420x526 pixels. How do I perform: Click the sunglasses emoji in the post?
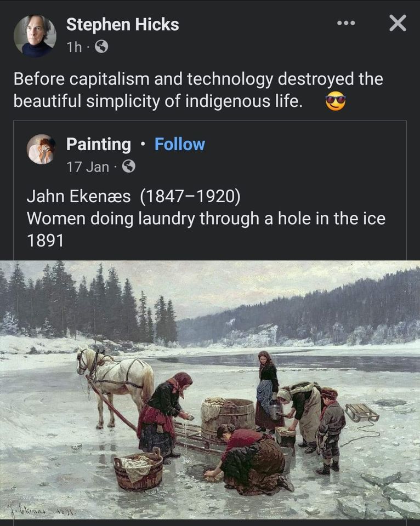pyautogui.click(x=336, y=101)
